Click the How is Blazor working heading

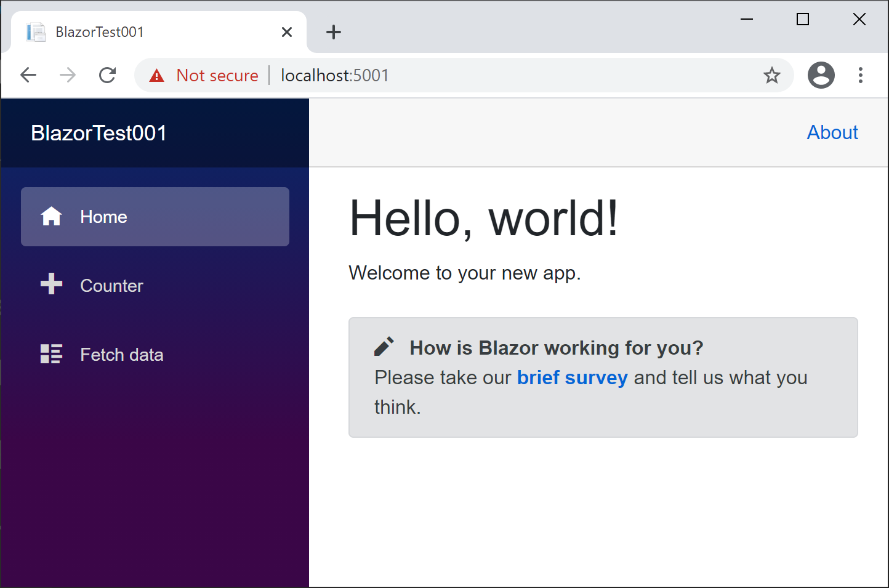tap(557, 348)
